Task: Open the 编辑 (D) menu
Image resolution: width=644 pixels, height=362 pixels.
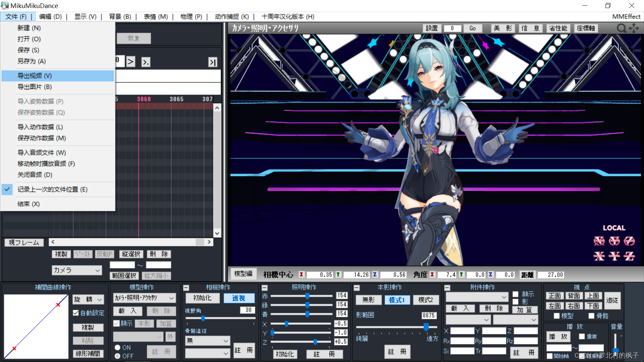Action: tap(50, 16)
